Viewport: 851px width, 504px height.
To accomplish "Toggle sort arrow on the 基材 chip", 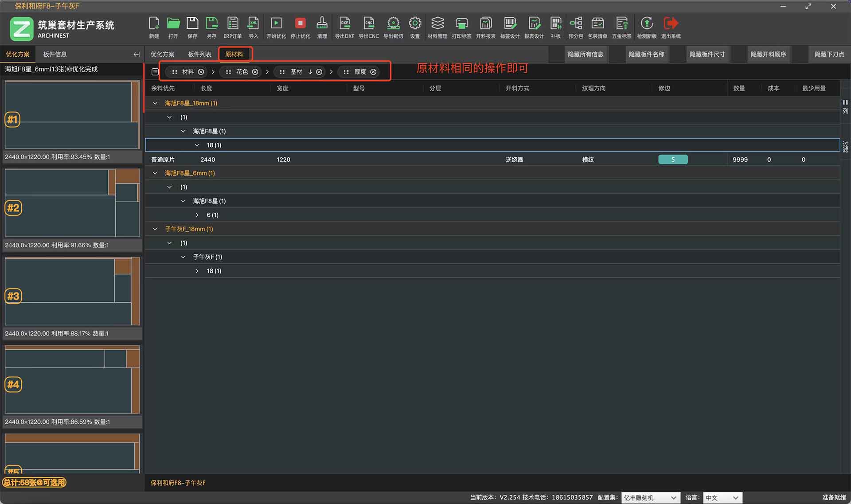I will [310, 72].
